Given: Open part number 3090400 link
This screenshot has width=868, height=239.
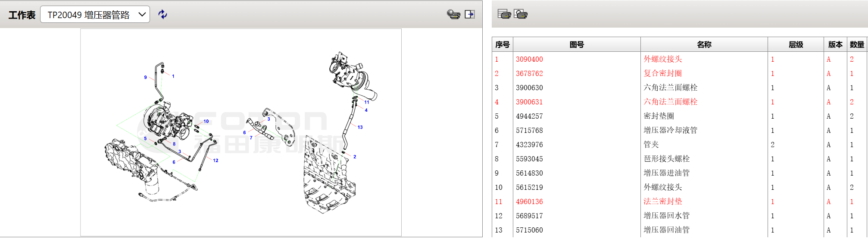Looking at the screenshot, I should [529, 60].
